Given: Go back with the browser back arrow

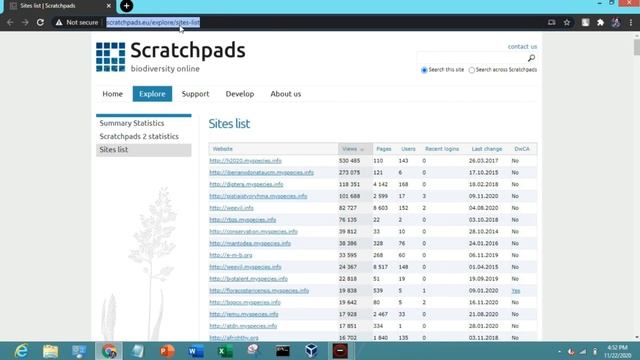Looking at the screenshot, I should tap(10, 22).
